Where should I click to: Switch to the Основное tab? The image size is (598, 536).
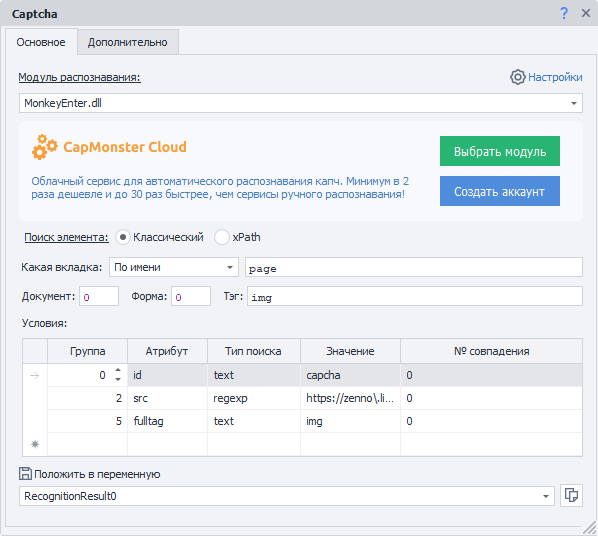coord(41,42)
